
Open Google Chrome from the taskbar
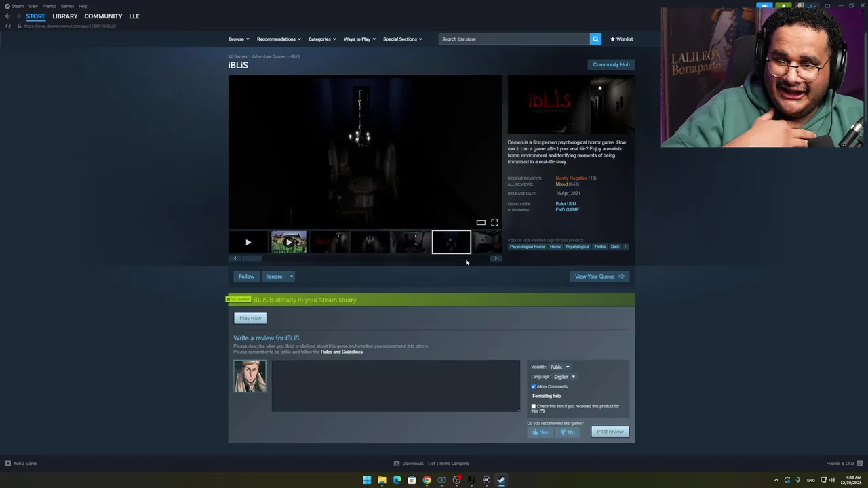427,480
